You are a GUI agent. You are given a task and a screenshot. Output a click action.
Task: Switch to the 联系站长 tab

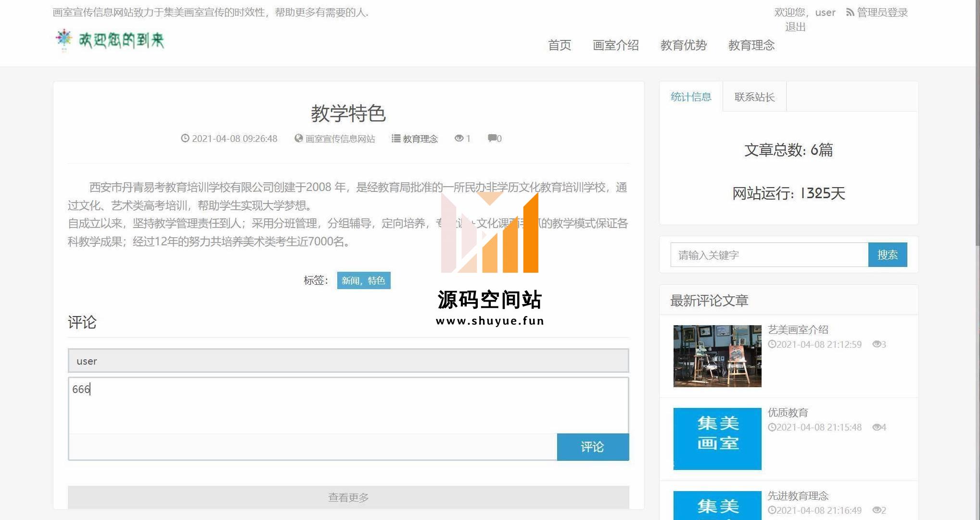coord(754,97)
